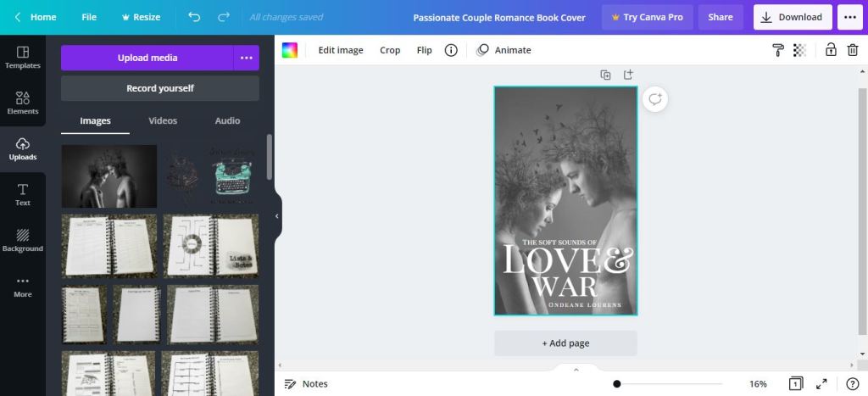This screenshot has width=868, height=396.
Task: Expand the page drawer chevron at bottom
Action: pyautogui.click(x=576, y=370)
